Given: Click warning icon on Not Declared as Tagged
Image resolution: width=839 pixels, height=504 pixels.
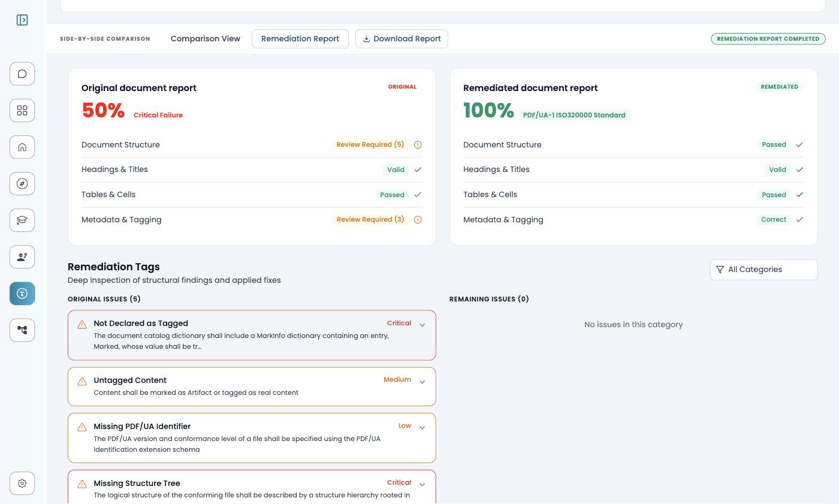Looking at the screenshot, I should coord(82,324).
